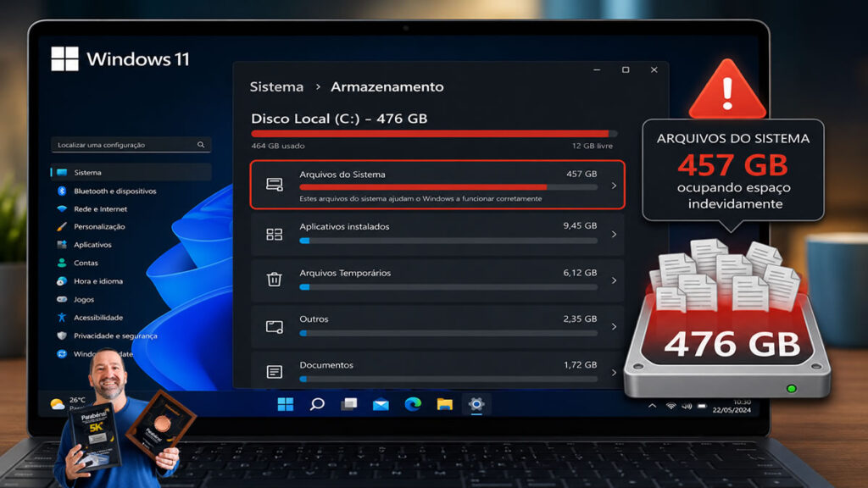
Task: Expand chevron on Arquivos Temporários row
Action: [x=614, y=280]
